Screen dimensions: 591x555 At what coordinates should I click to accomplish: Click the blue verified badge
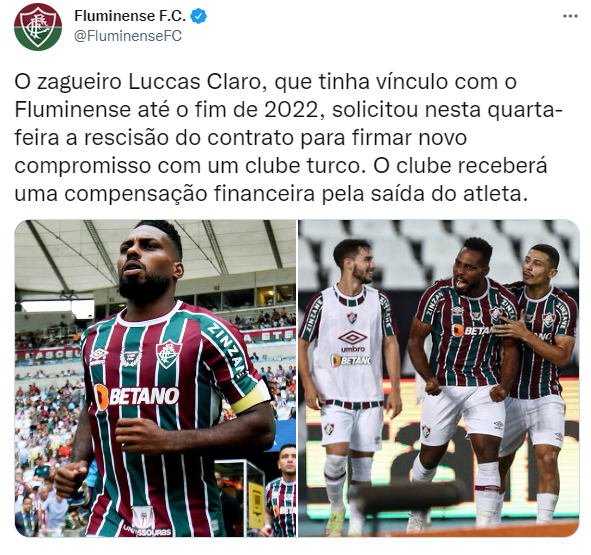(199, 16)
